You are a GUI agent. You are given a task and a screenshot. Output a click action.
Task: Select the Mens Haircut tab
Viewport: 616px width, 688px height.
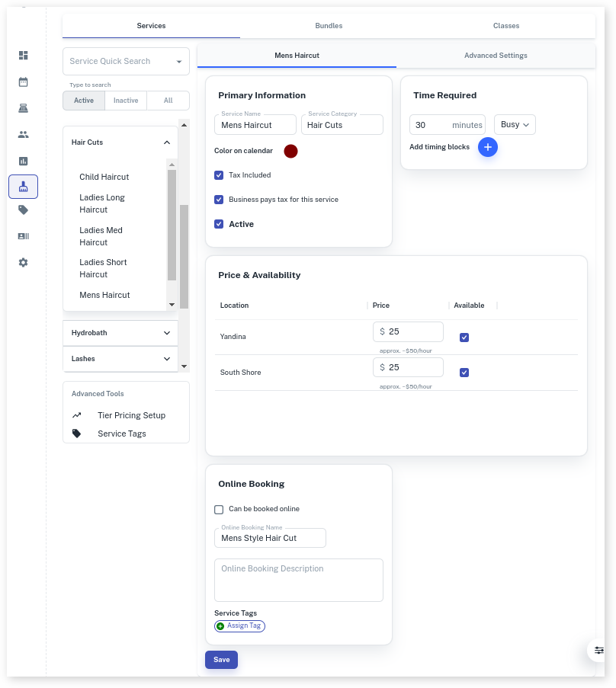click(x=297, y=56)
